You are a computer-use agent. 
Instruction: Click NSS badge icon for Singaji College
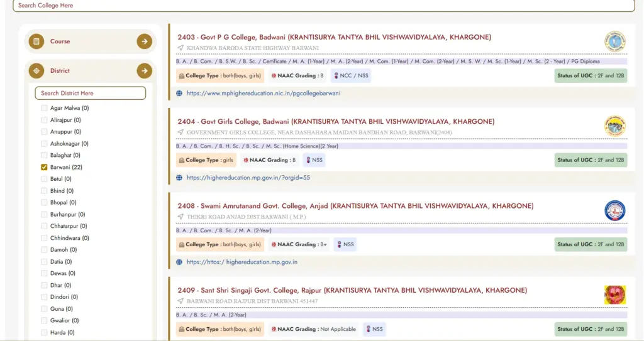pyautogui.click(x=369, y=329)
